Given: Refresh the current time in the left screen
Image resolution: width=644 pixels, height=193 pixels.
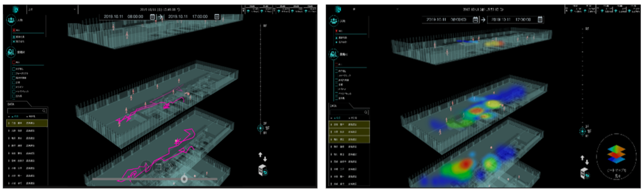Looking at the screenshot, I should pos(178,9).
